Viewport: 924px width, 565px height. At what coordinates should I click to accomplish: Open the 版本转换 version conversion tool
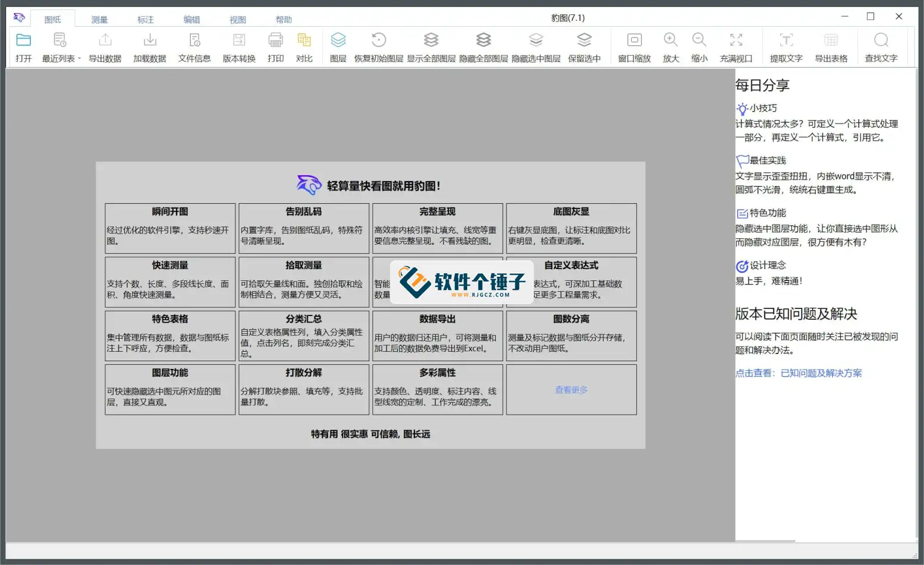click(238, 46)
